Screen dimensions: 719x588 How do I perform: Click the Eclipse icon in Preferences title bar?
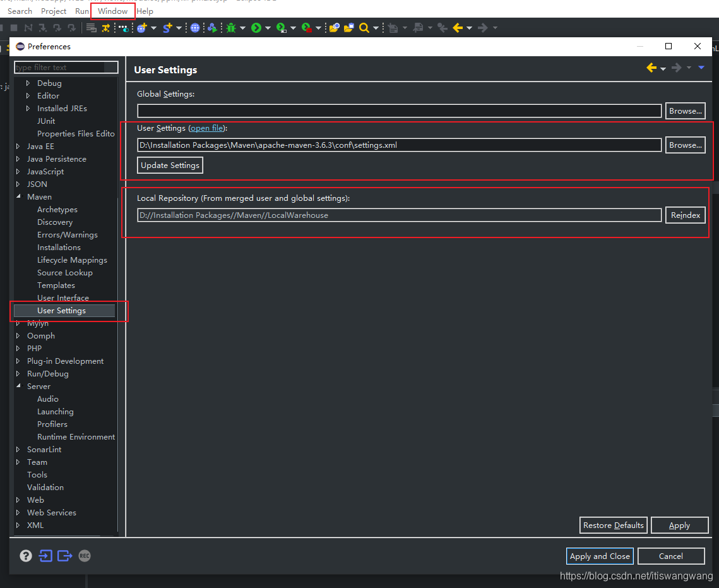click(x=20, y=46)
